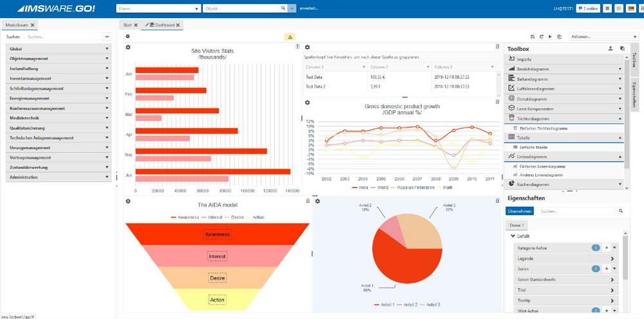
Task: Click the German flag language icon
Action: point(632,8)
